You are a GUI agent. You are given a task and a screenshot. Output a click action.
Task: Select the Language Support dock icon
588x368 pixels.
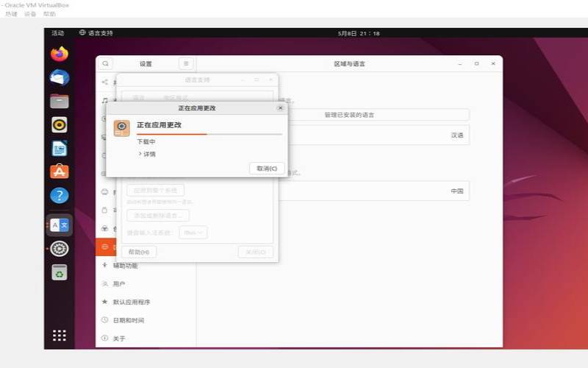click(60, 225)
